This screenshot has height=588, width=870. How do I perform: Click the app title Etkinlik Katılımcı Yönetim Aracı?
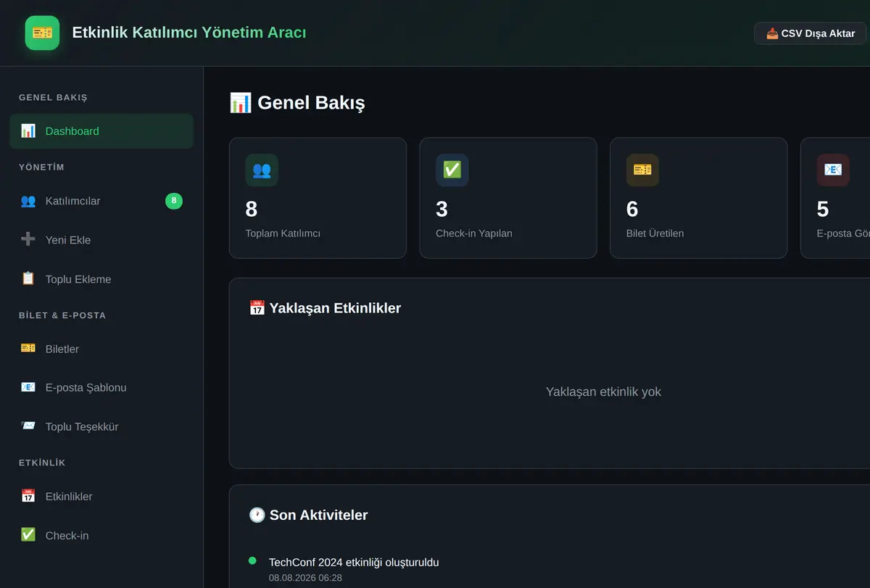(x=189, y=33)
